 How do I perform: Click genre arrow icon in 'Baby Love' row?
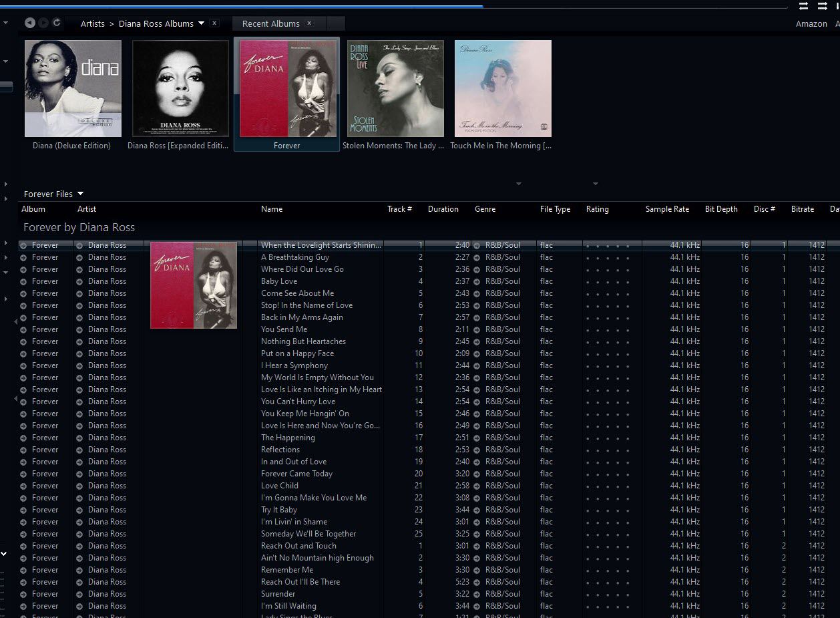pos(477,281)
